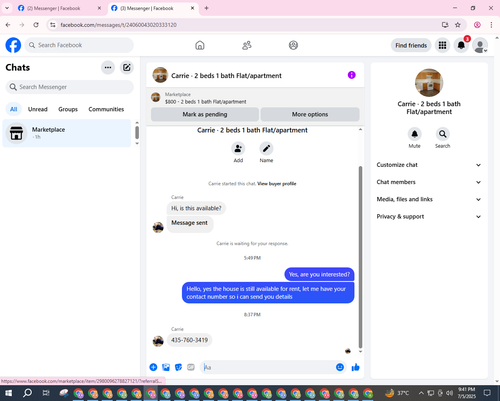Open the taskbar clock showing 9:41 PM
The height and width of the screenshot is (401, 500).
coord(466,393)
